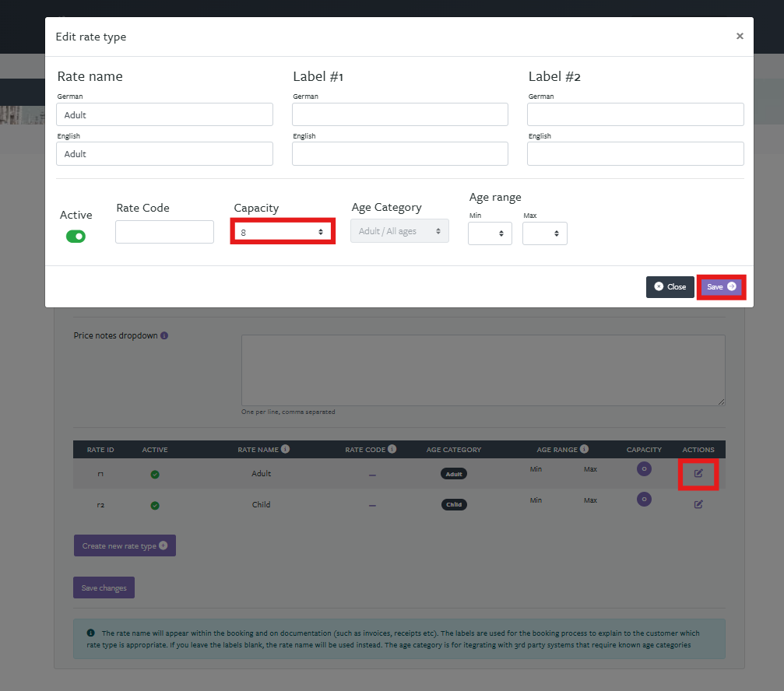Focus the Label #2 English input

coord(635,153)
